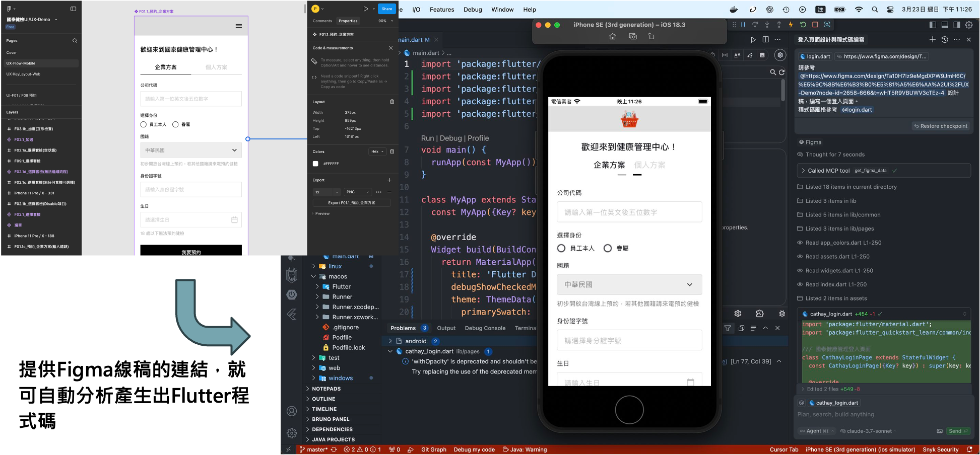Toggle secondary sidebar layout icon

pos(957,24)
